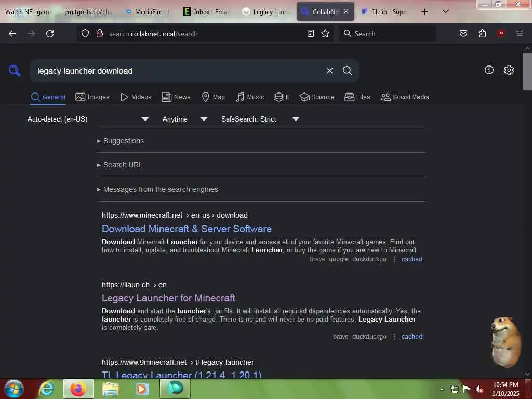Image resolution: width=532 pixels, height=399 pixels.
Task: Select the Map search category
Action: point(213,97)
